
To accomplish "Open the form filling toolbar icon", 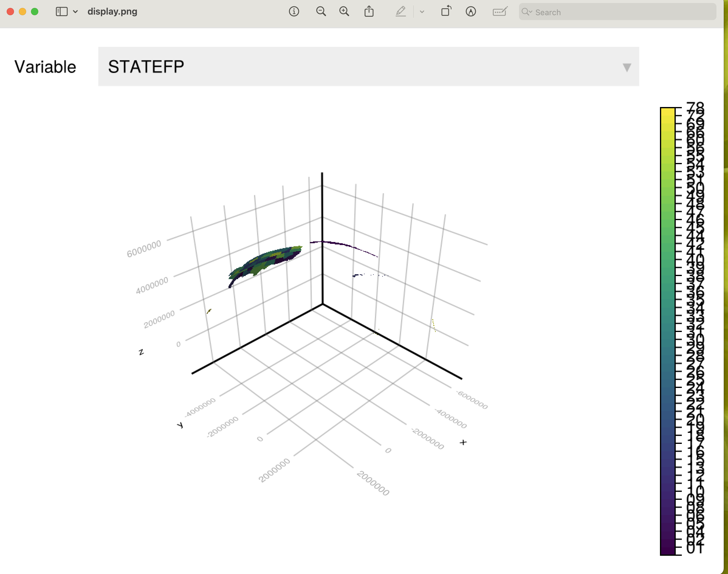I will point(500,12).
